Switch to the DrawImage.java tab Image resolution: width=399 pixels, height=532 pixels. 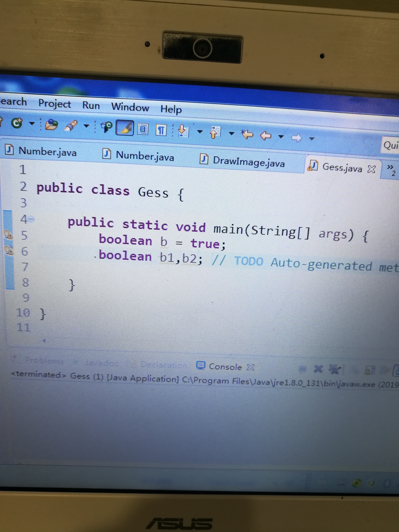tap(242, 161)
